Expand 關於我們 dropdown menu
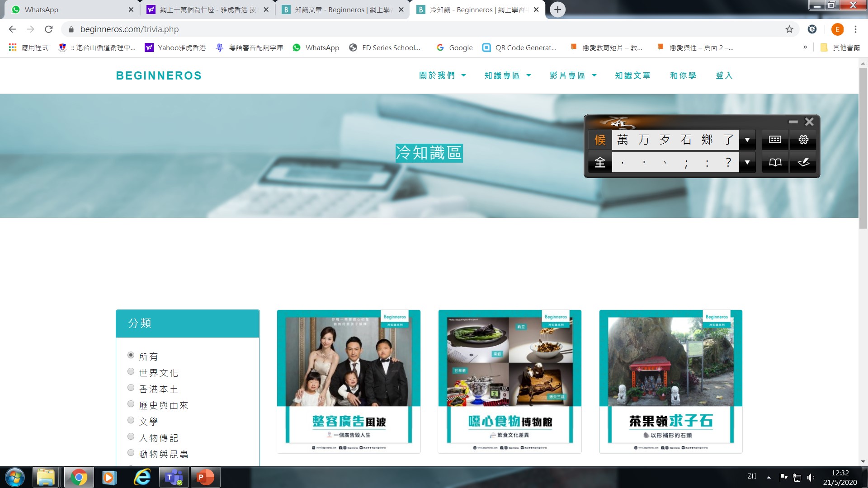This screenshot has height=488, width=868. point(442,75)
